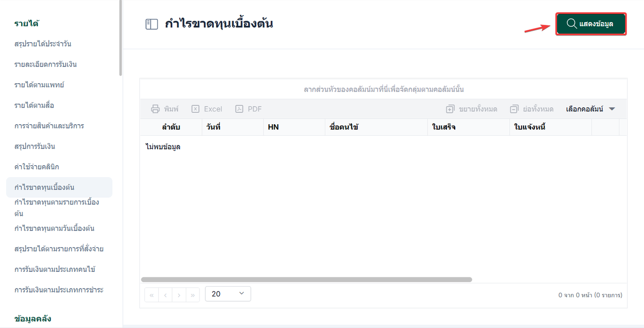Export the table to Excel

(207, 109)
